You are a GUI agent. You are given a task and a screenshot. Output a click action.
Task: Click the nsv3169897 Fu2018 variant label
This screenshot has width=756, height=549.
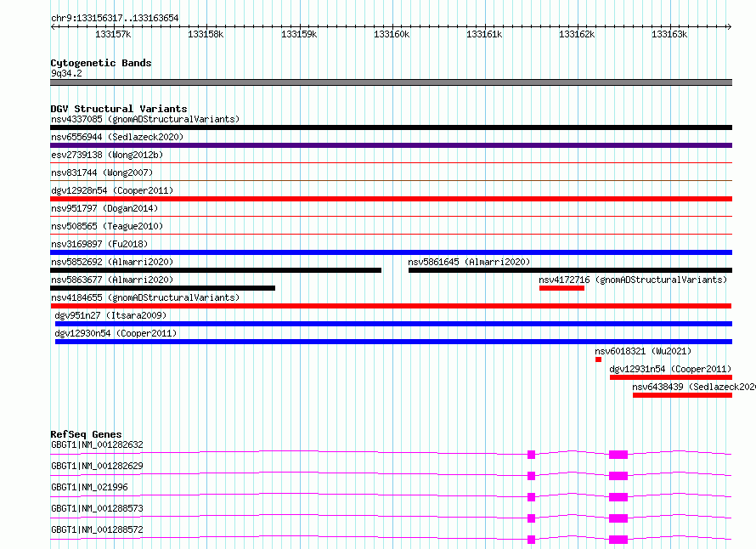[99, 244]
